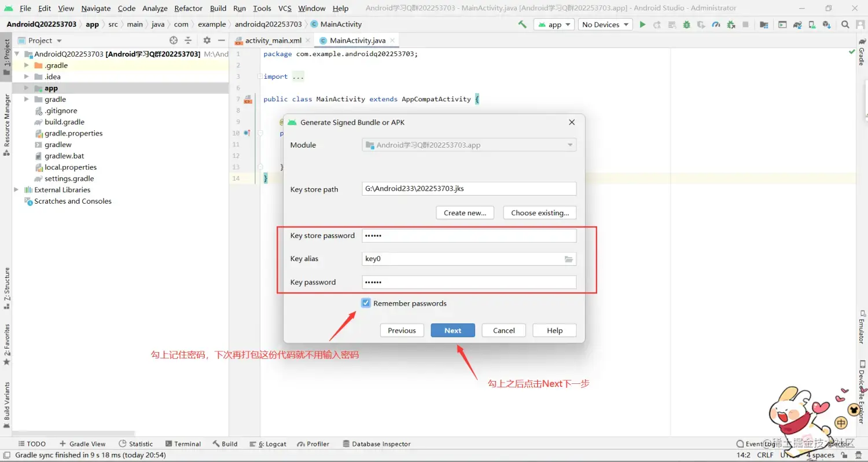Screen dimensions: 868x462
Task: Toggle tool windows icon in status bar corner
Action: tap(6, 456)
